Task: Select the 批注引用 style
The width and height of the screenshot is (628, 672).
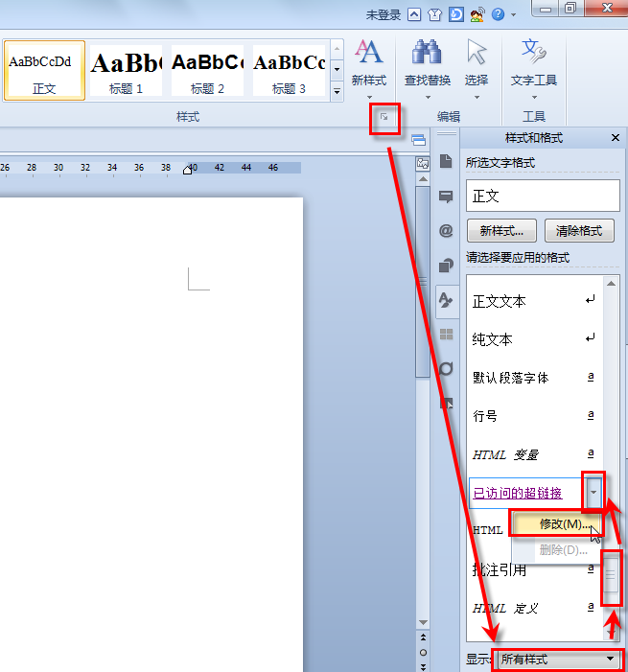Action: pos(535,570)
